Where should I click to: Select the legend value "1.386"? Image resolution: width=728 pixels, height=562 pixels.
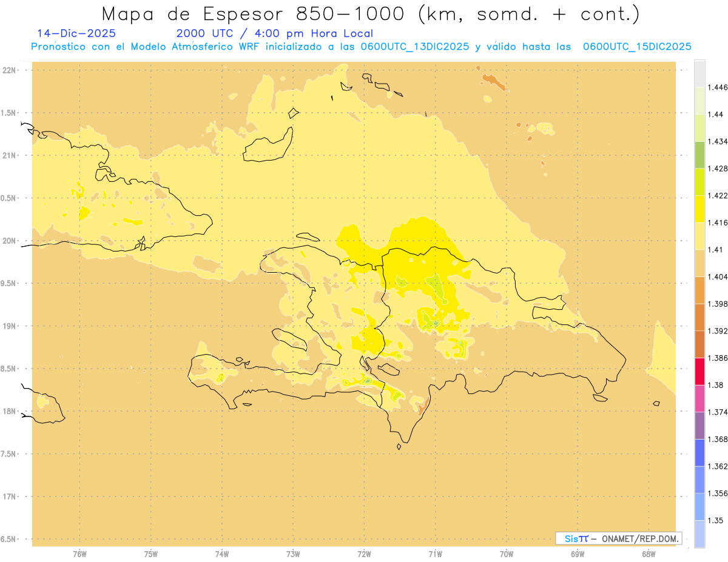(718, 358)
